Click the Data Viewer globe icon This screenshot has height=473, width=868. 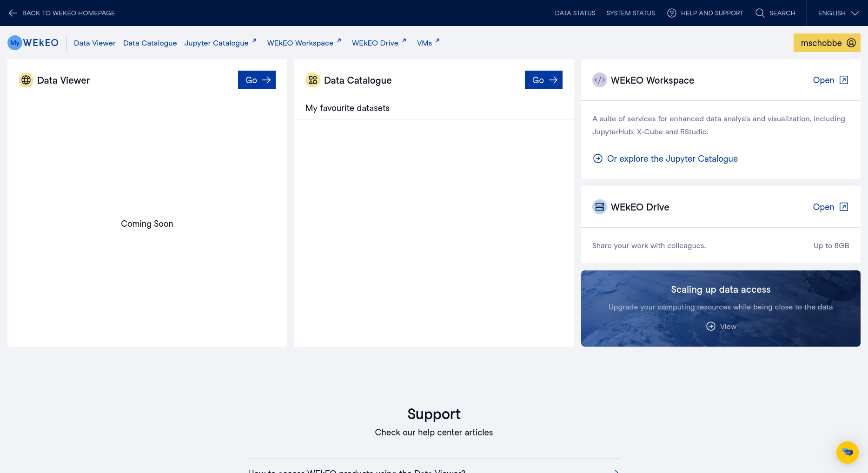pyautogui.click(x=26, y=80)
